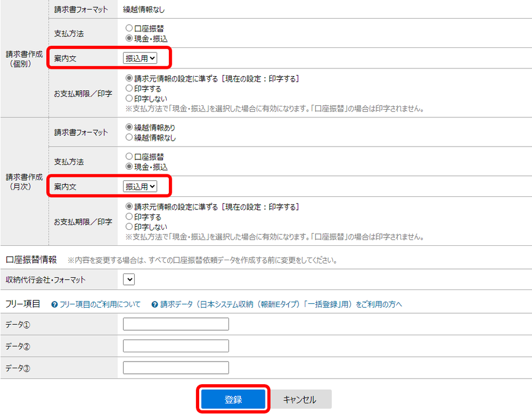Open the 請求データ（日本システム収納）link
The height and width of the screenshot is (414, 532).
point(281,304)
